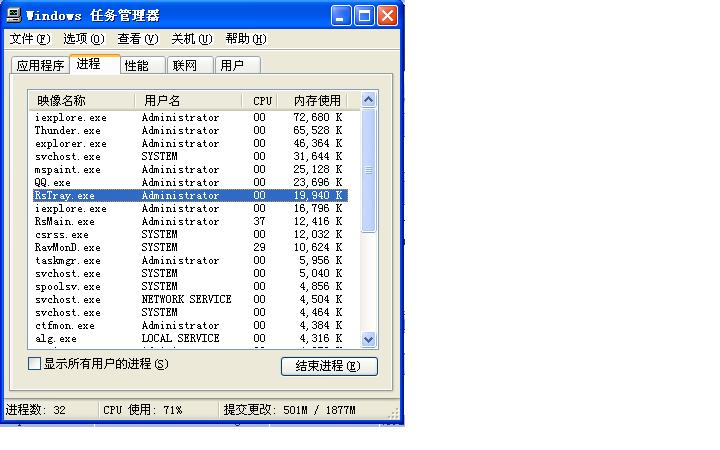The width and height of the screenshot is (720, 450).
Task: Select the RavMonD.exe process row
Action: coord(190,248)
